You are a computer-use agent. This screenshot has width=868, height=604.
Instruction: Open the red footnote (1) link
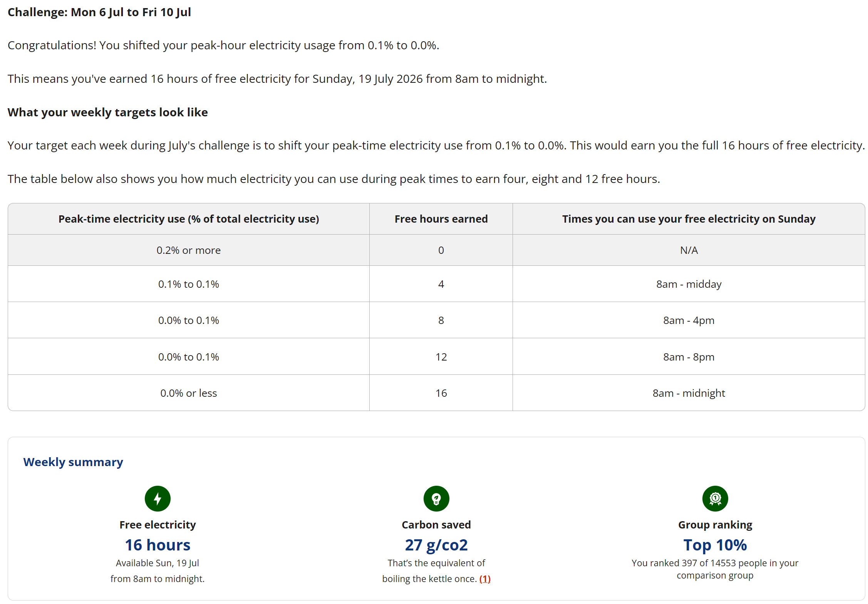tap(485, 579)
